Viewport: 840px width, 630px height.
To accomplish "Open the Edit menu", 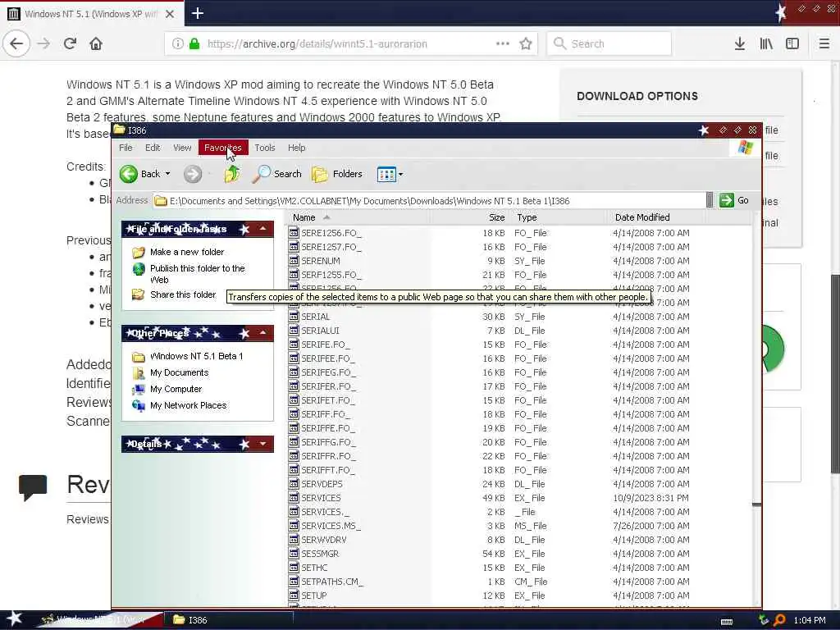I will pos(153,148).
